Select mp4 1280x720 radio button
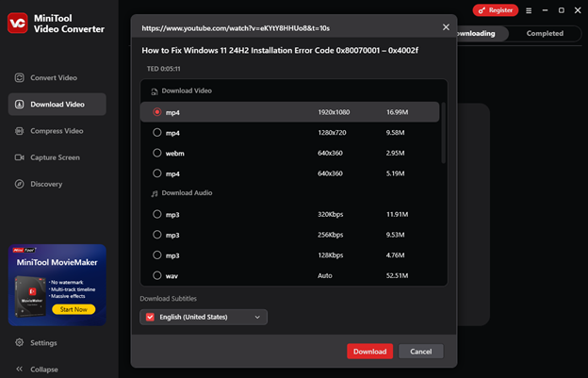This screenshot has height=378, width=588. 157,132
